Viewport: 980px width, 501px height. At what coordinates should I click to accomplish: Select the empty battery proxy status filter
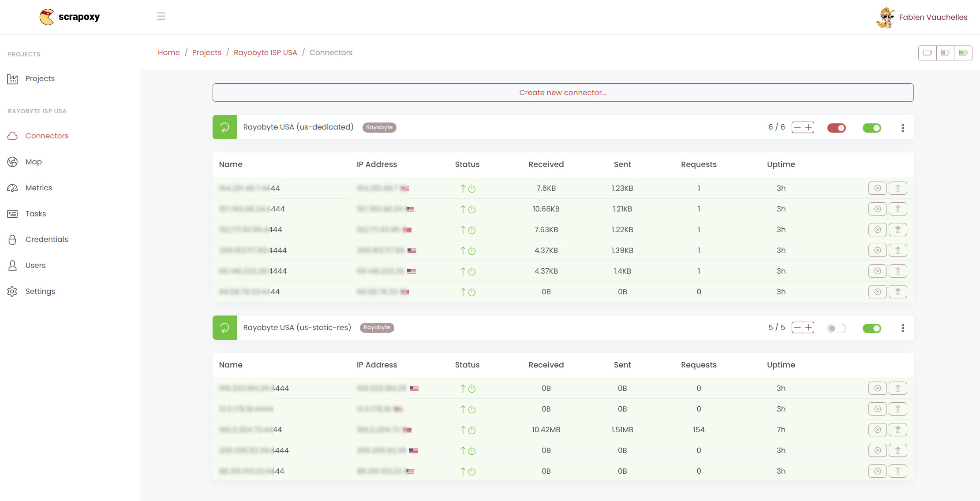[x=928, y=52]
